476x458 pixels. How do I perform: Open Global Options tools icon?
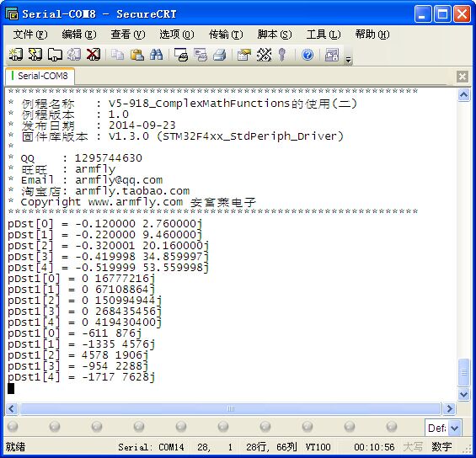tap(264, 55)
